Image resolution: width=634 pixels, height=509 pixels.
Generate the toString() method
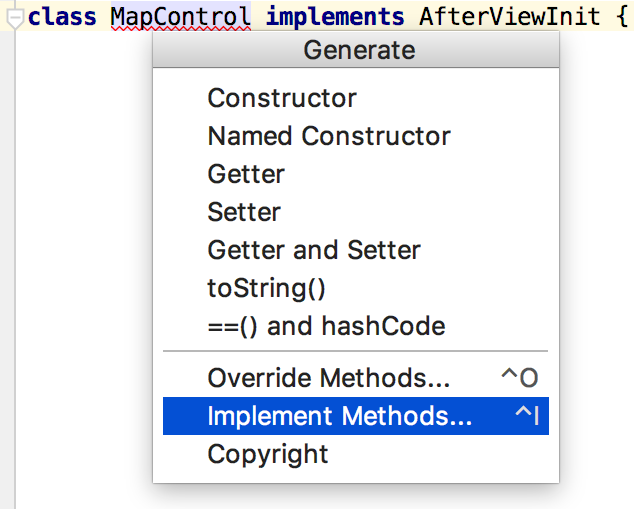click(x=266, y=288)
